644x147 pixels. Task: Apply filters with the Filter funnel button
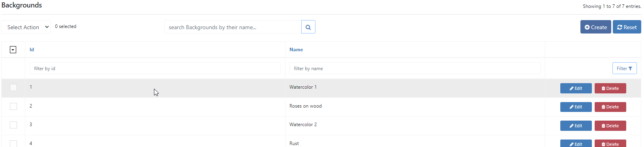pos(624,68)
